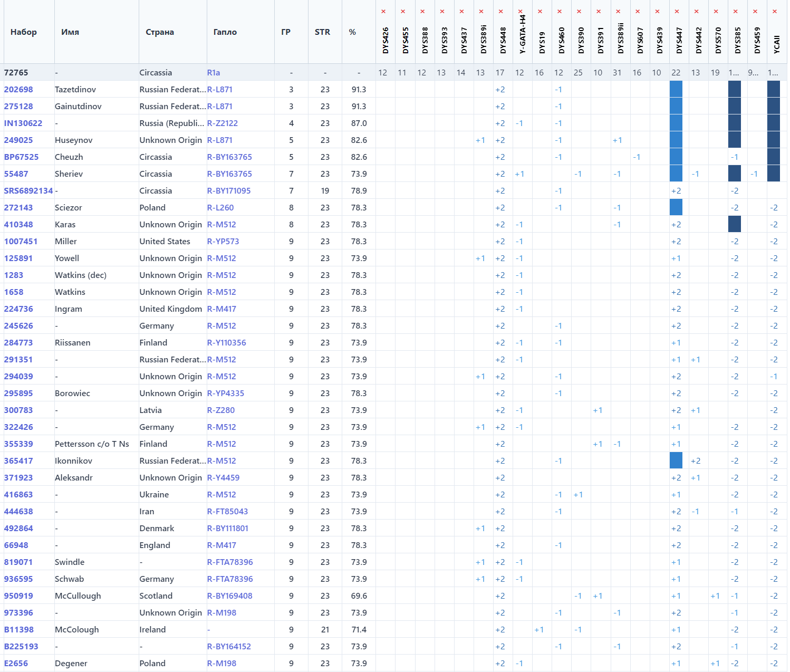Open the R-BY163765 haplogroup link for Cheuzh
Viewport: 790px width, 672px height.
pyautogui.click(x=229, y=157)
